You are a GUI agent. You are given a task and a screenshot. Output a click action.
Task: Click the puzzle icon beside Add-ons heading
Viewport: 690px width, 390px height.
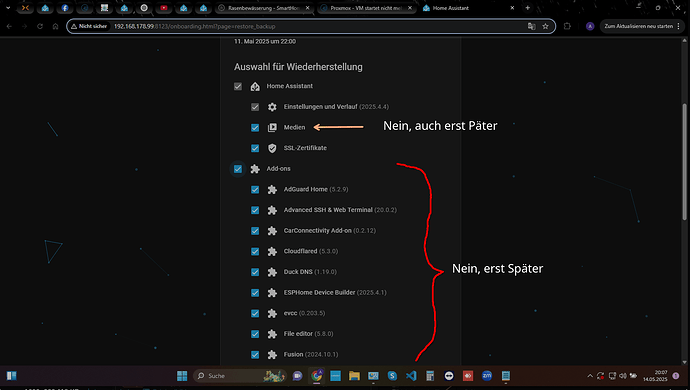(255, 169)
